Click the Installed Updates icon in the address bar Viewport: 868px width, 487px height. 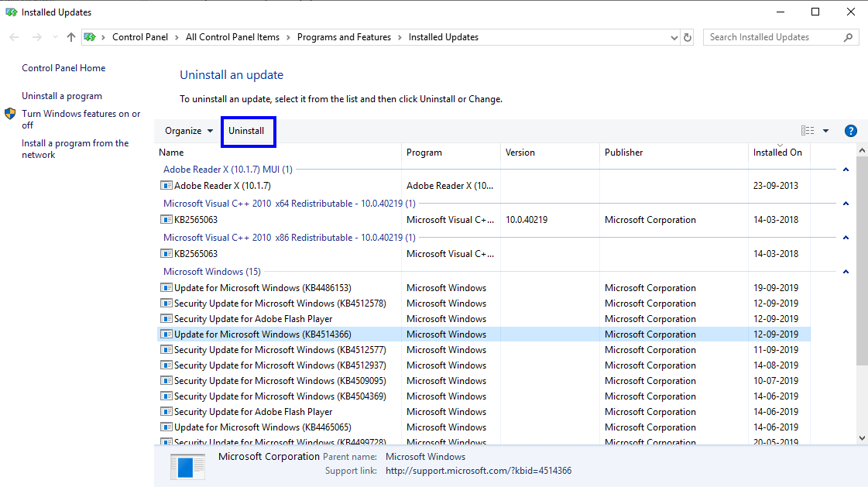pos(88,36)
